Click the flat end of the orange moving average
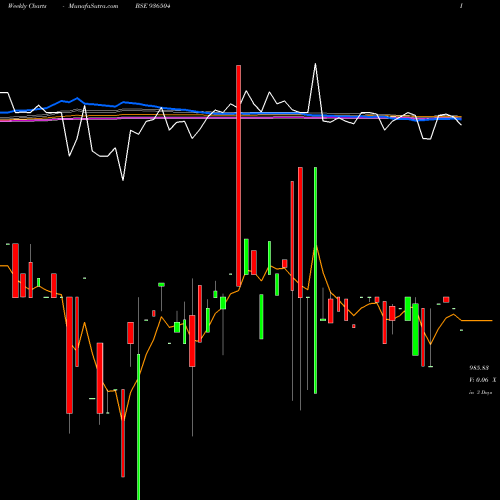The height and width of the screenshot is (500, 500). [x=477, y=320]
